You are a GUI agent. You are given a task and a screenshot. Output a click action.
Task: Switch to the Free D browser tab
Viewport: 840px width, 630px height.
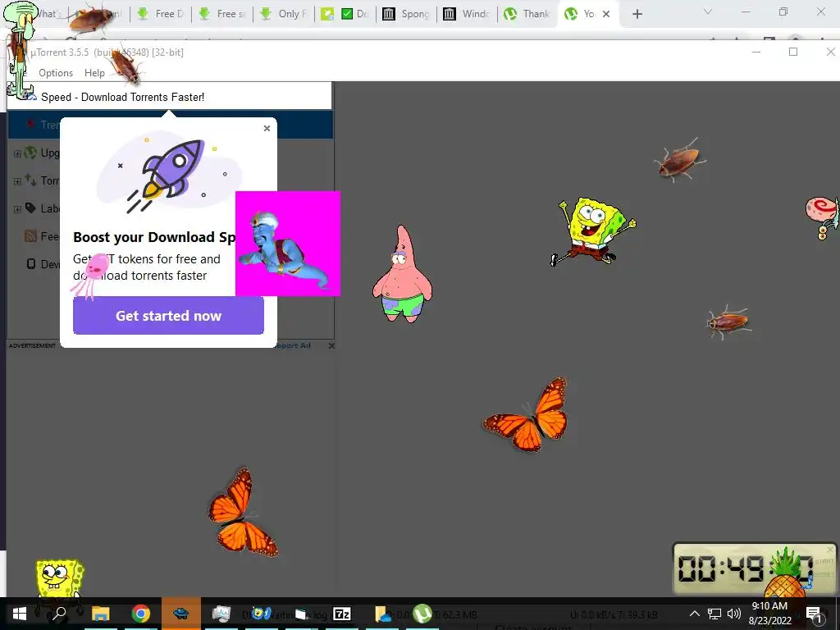pyautogui.click(x=160, y=14)
